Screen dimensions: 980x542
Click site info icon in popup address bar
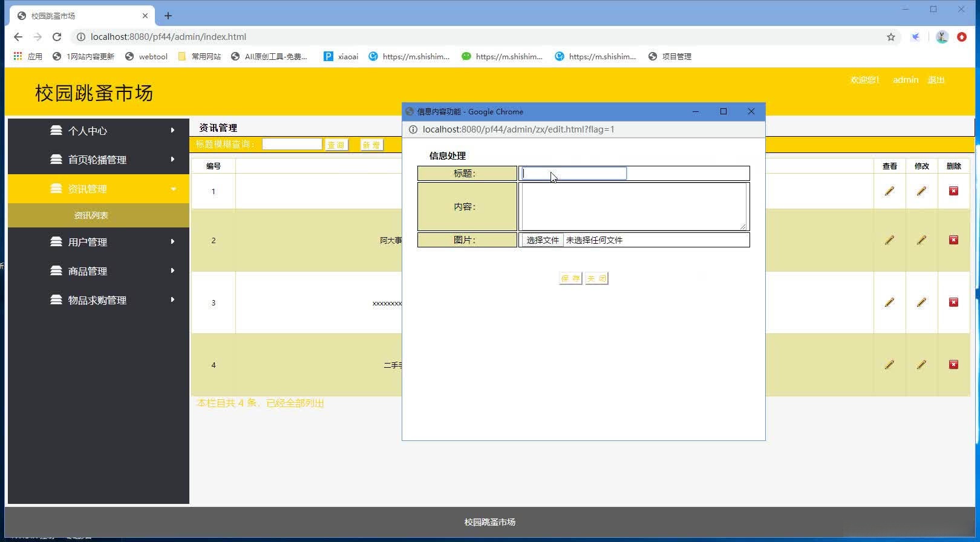point(413,129)
